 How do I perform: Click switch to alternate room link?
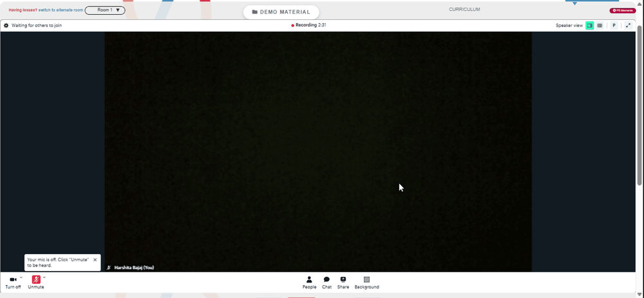click(61, 10)
